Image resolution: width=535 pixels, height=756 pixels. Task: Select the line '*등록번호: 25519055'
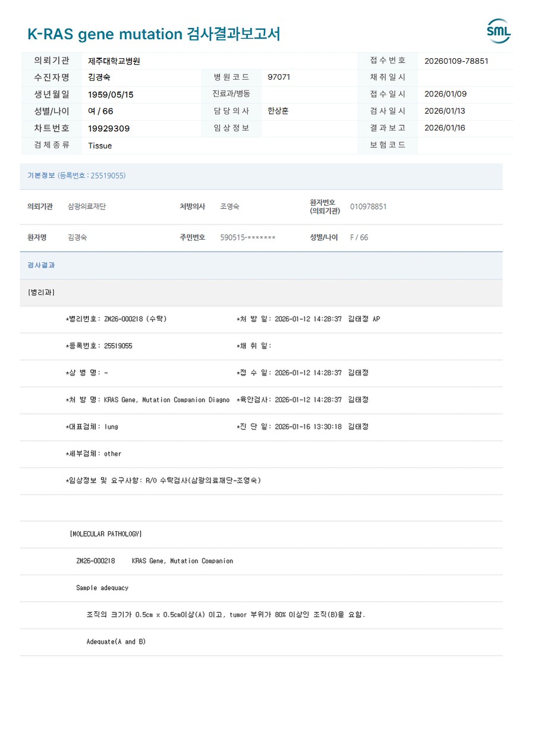tap(99, 346)
